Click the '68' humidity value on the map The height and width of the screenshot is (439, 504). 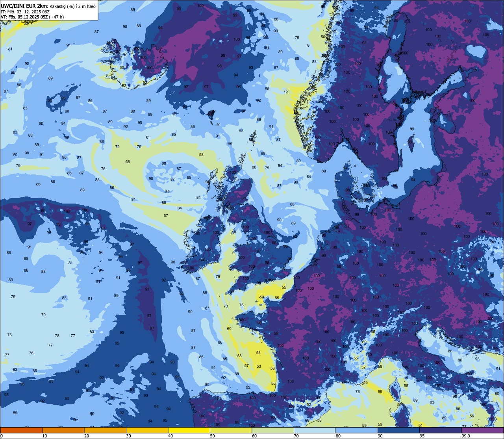coord(128,161)
